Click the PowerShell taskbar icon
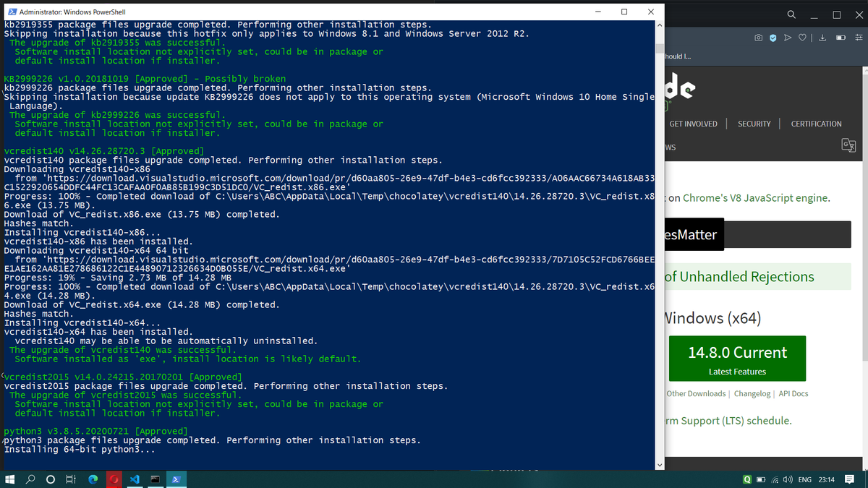Screen dimensions: 868x488 coord(176,479)
